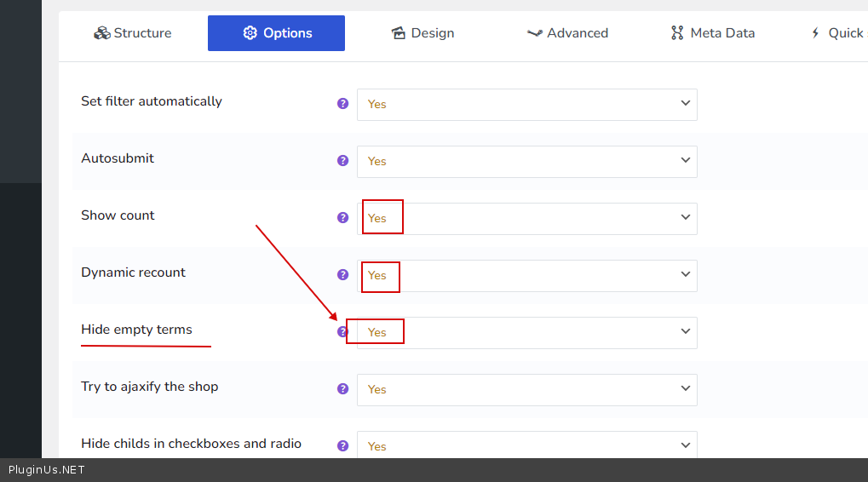The width and height of the screenshot is (868, 482).
Task: Click the Autosubmit help question mark icon
Action: coord(342,161)
